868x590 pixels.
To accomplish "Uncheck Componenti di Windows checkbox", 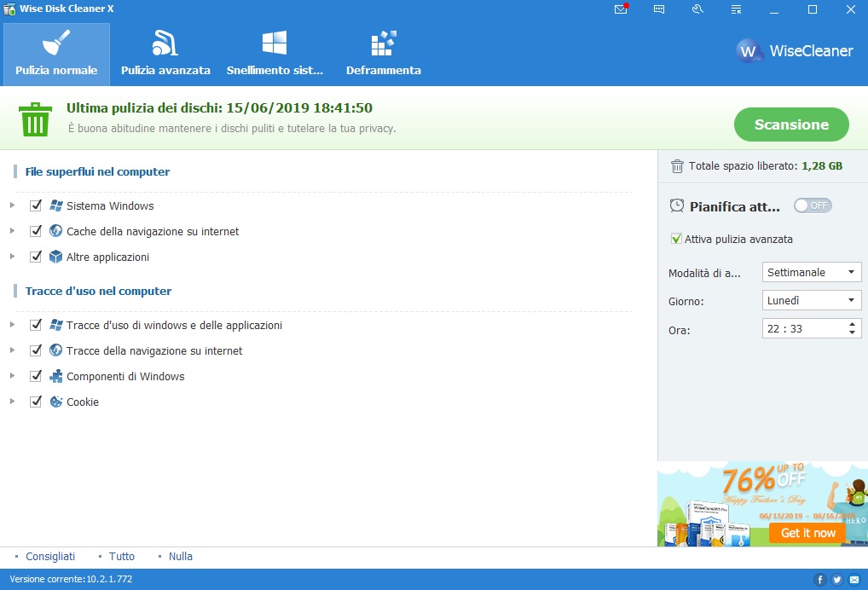I will (36, 376).
